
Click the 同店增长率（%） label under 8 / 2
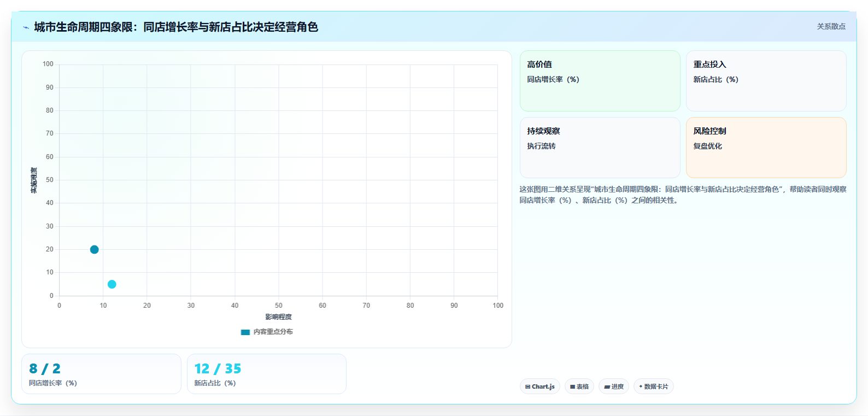53,383
